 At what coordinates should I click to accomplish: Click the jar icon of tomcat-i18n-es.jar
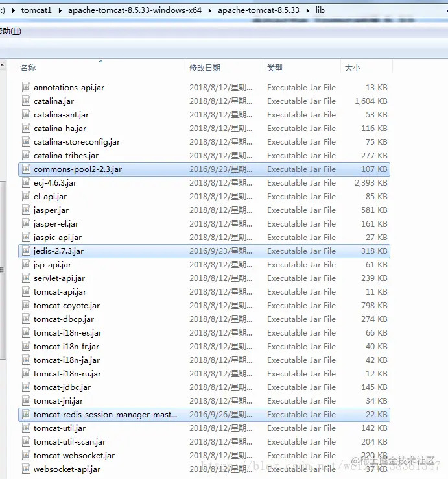26,333
